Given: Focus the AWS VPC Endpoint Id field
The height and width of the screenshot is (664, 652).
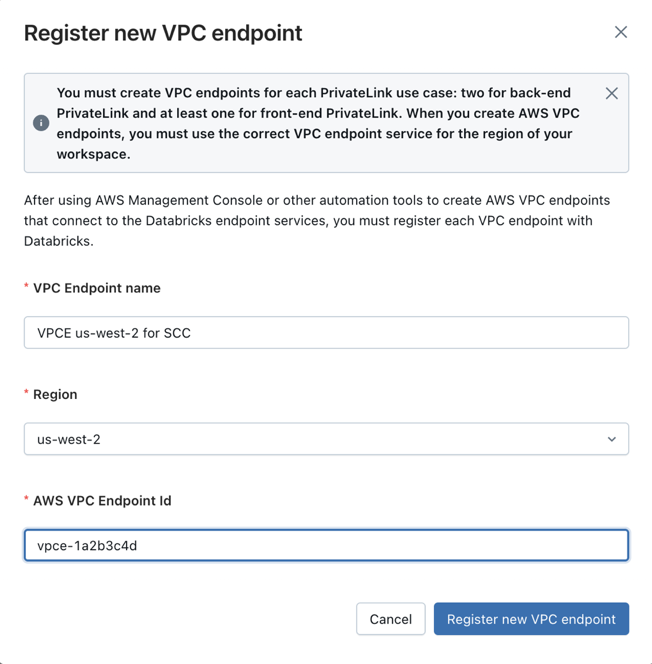Looking at the screenshot, I should point(326,545).
